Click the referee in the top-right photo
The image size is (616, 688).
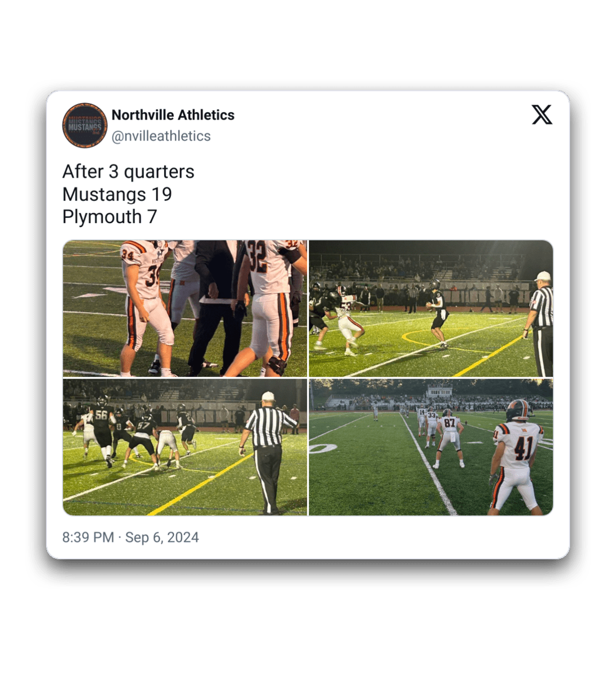[540, 324]
